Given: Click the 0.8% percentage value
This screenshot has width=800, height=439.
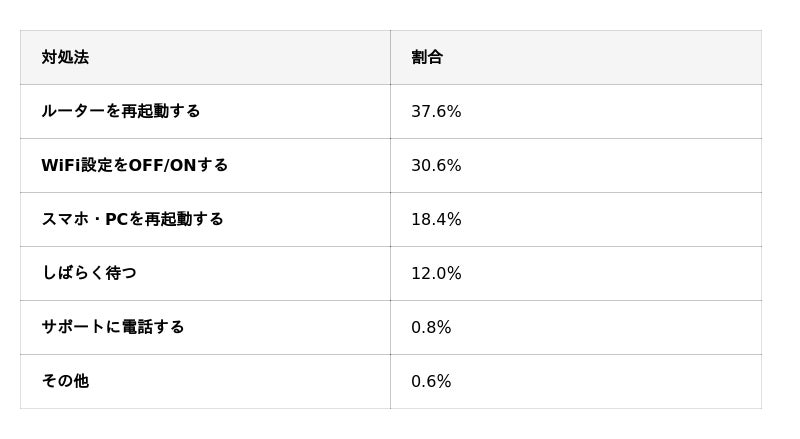Looking at the screenshot, I should tap(431, 328).
